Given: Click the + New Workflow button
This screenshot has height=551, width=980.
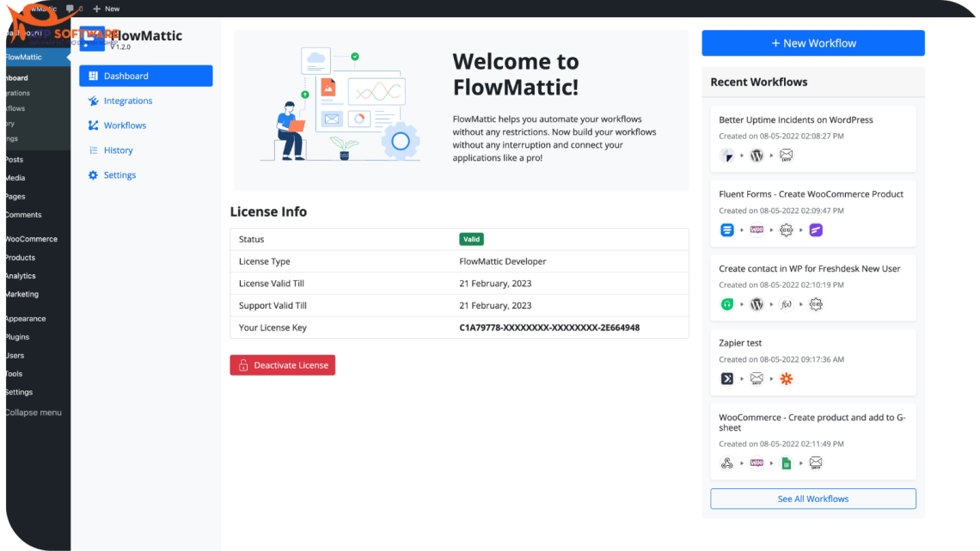Looking at the screenshot, I should tap(812, 42).
